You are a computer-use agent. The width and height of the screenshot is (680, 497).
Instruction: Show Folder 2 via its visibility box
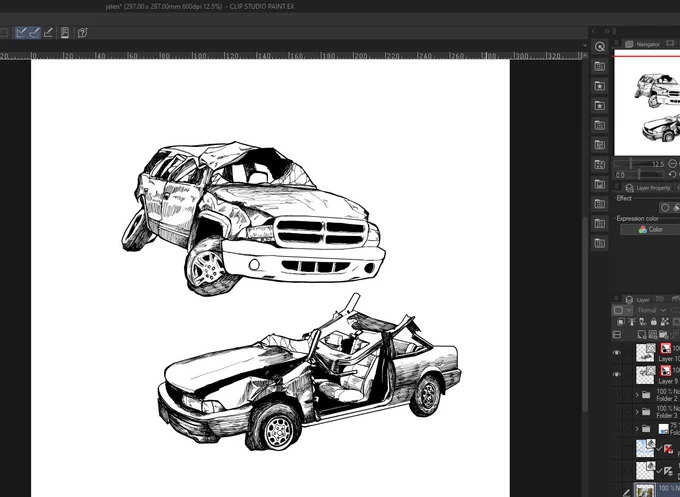coord(617,395)
